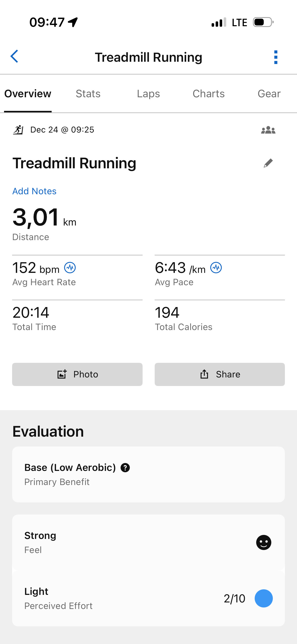Tap the smiley face Feel icon

point(263,542)
